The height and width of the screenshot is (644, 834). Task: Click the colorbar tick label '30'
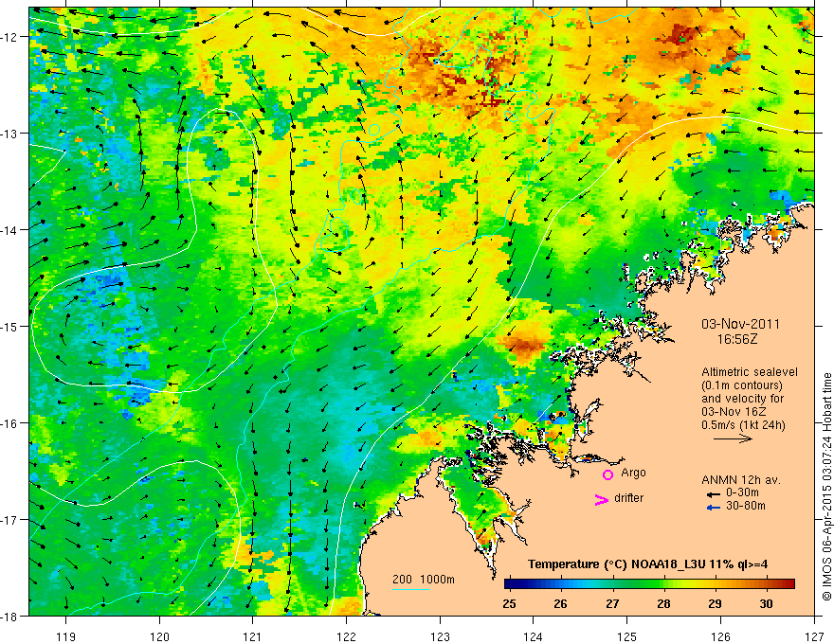(766, 604)
